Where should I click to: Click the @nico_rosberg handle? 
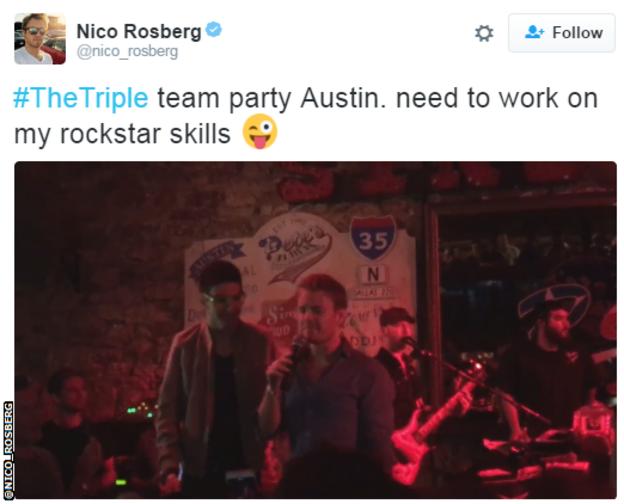coord(127,52)
